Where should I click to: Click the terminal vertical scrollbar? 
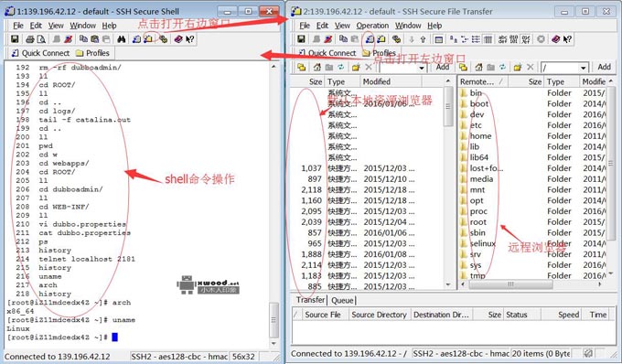pos(273,206)
